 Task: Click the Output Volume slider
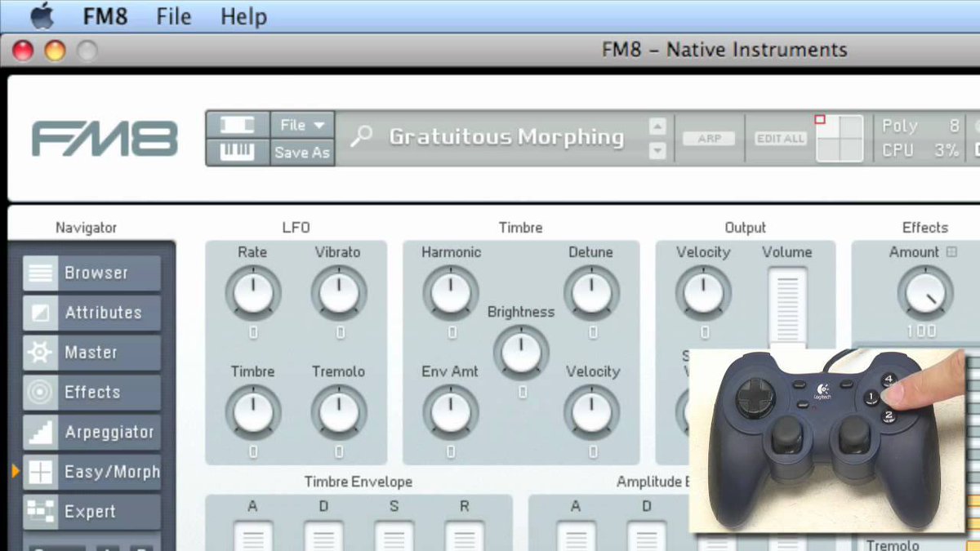(787, 306)
